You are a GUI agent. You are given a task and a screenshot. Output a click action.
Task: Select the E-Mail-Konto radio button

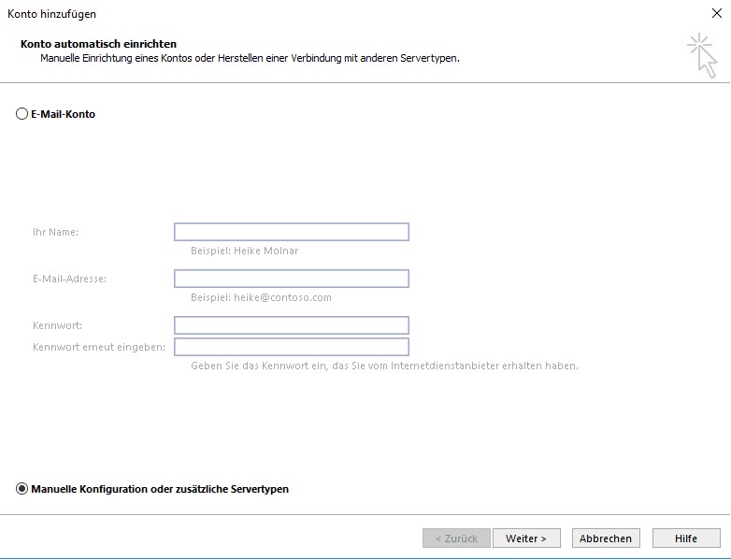point(22,114)
